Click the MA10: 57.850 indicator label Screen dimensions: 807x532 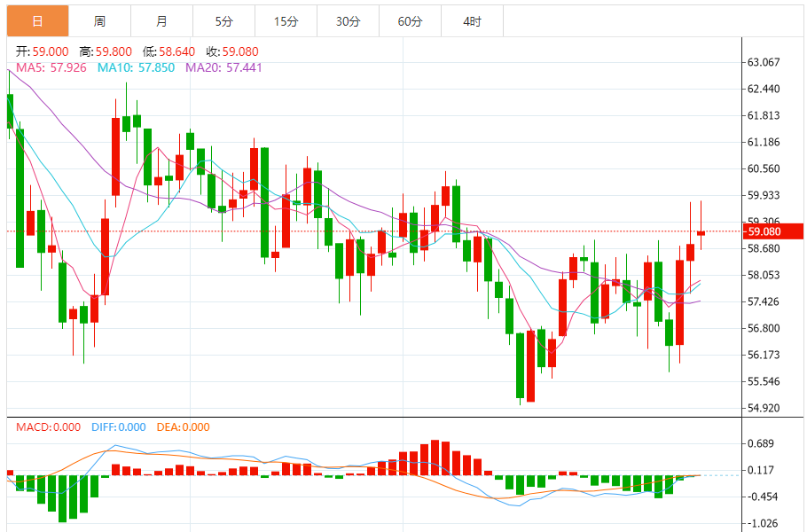(x=136, y=67)
